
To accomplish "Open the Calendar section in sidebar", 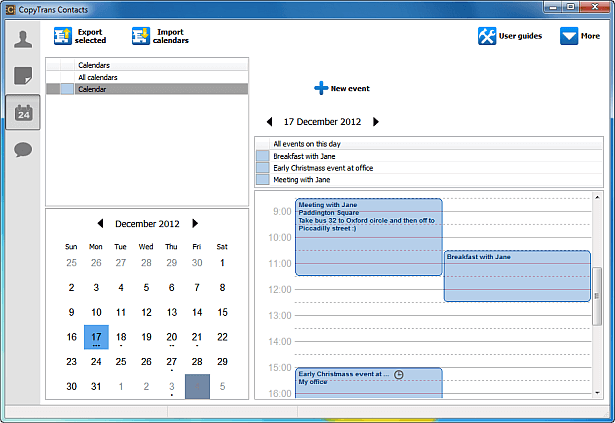I will tap(23, 113).
